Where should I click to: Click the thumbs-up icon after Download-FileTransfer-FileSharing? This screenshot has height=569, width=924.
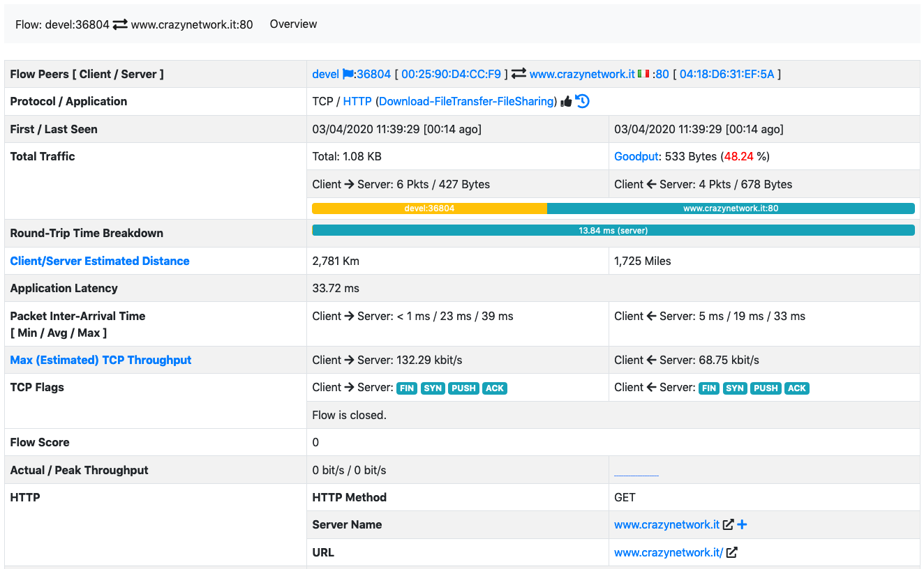(x=566, y=102)
